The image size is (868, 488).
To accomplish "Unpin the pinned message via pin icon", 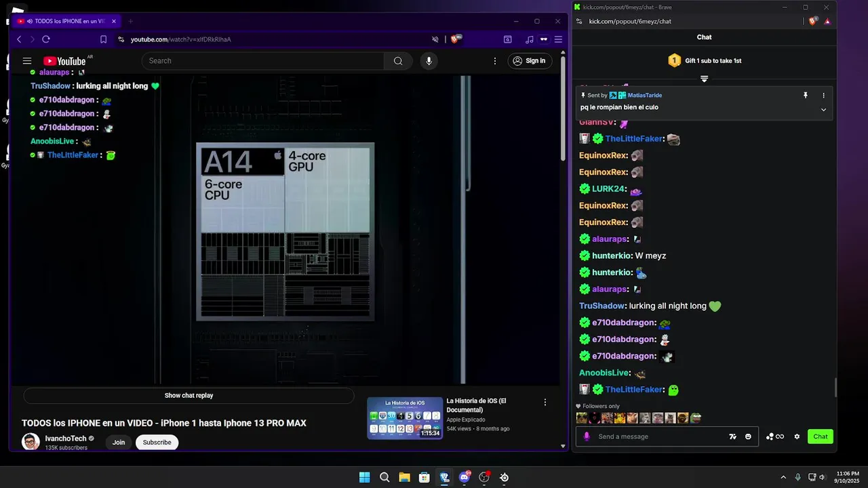I will [x=806, y=96].
